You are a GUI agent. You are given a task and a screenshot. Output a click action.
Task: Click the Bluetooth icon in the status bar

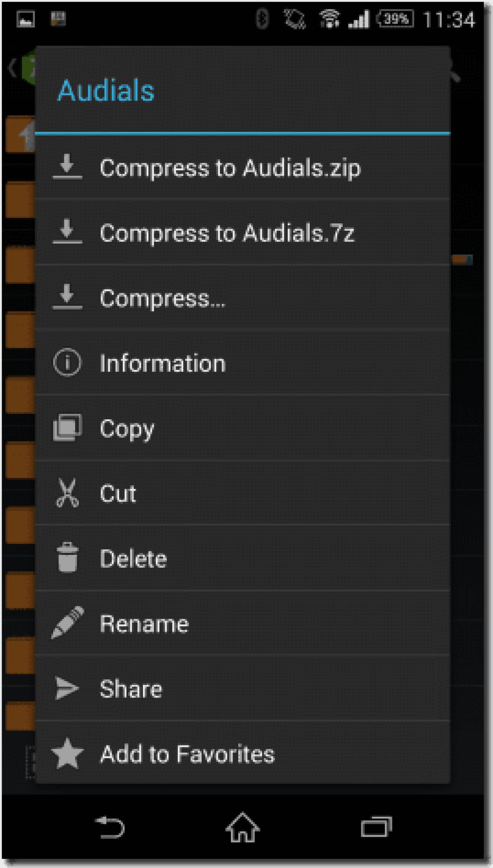(x=262, y=16)
